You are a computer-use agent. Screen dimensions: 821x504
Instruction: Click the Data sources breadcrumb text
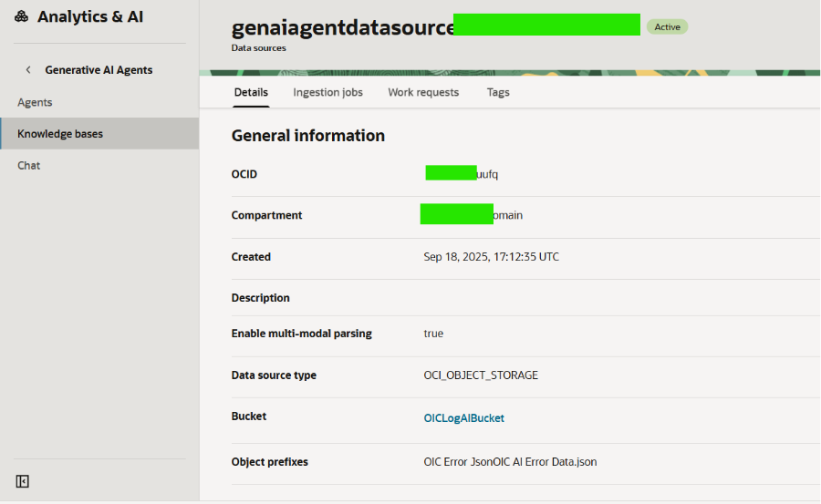click(x=259, y=47)
